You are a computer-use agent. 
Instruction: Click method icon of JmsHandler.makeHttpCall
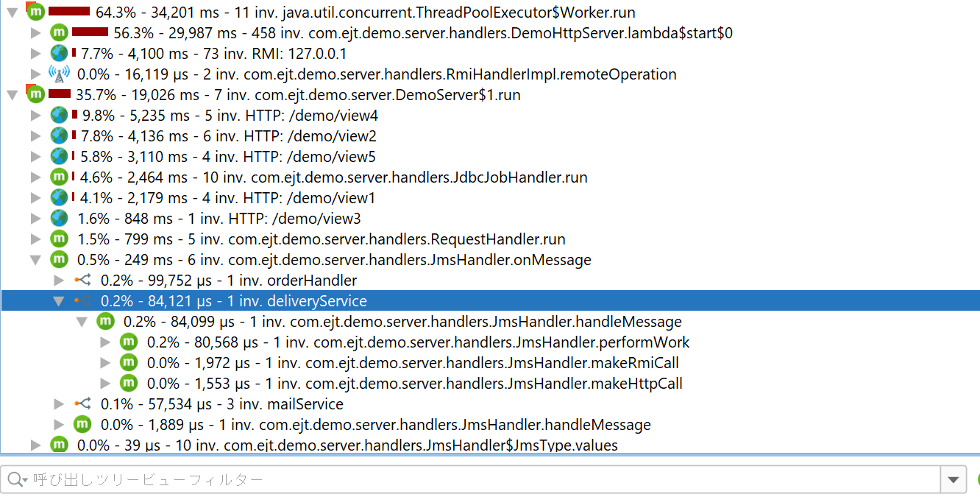[129, 384]
